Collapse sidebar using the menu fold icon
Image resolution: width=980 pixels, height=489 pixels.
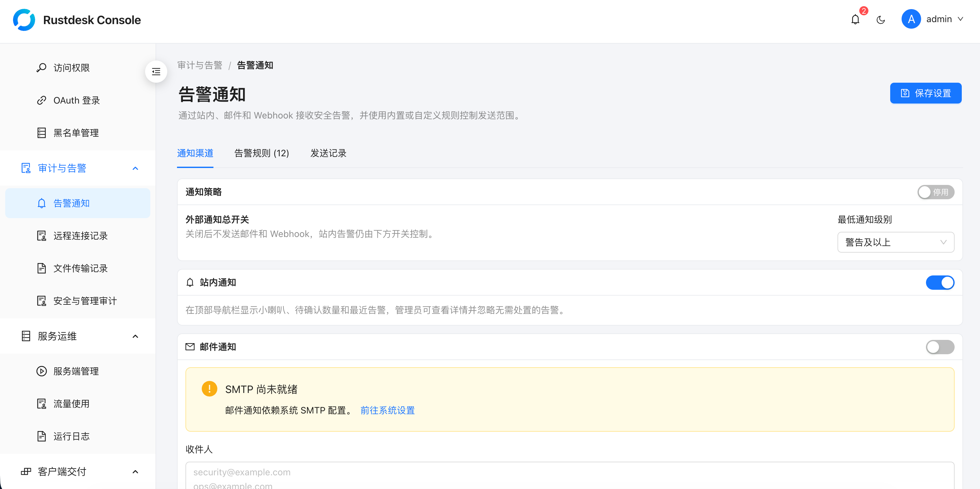pos(156,72)
